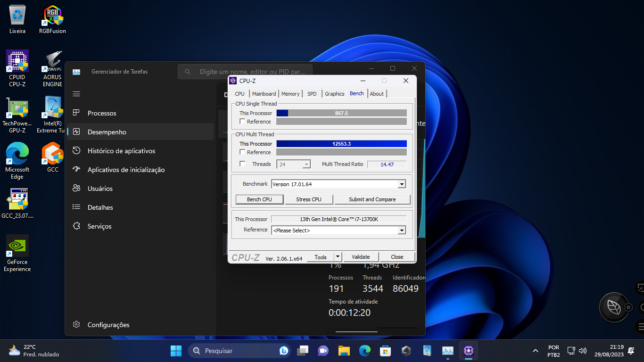This screenshot has height=362, width=644.
Task: Open RGBFusion desktop shortcut
Action: click(x=53, y=19)
